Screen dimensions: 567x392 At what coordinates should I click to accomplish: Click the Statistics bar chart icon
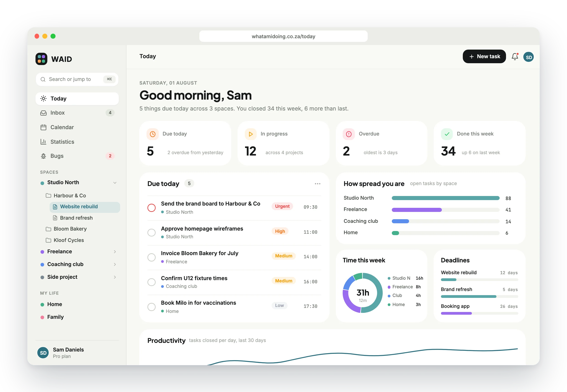point(43,142)
